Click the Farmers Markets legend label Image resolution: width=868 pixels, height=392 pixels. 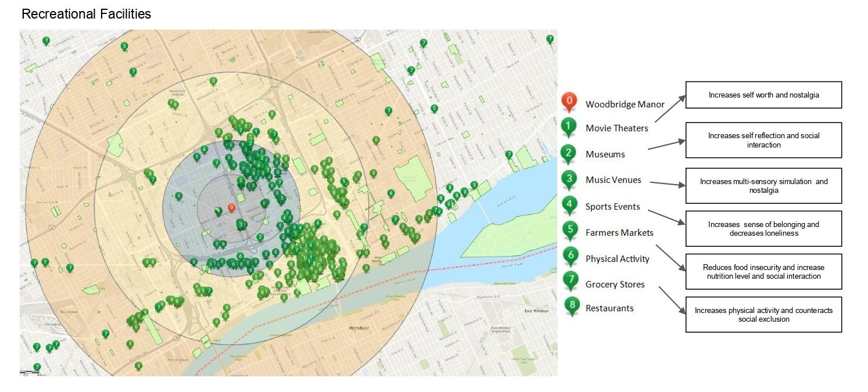point(619,232)
